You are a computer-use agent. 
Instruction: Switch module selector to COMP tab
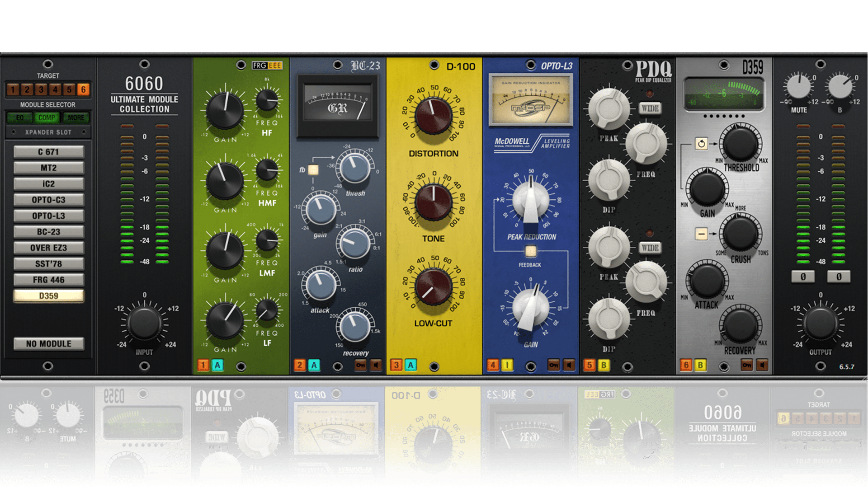tap(47, 118)
